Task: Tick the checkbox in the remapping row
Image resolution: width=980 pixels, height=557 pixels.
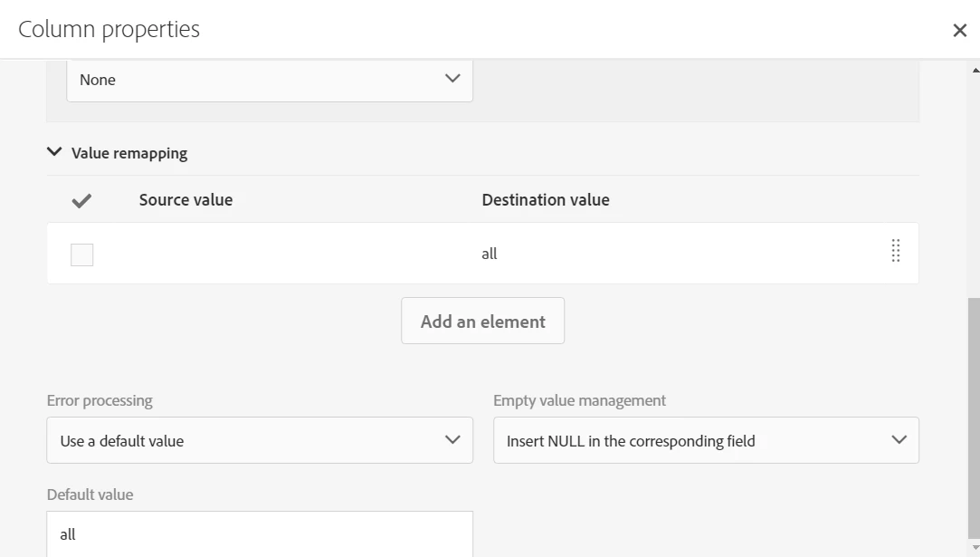Action: (82, 254)
